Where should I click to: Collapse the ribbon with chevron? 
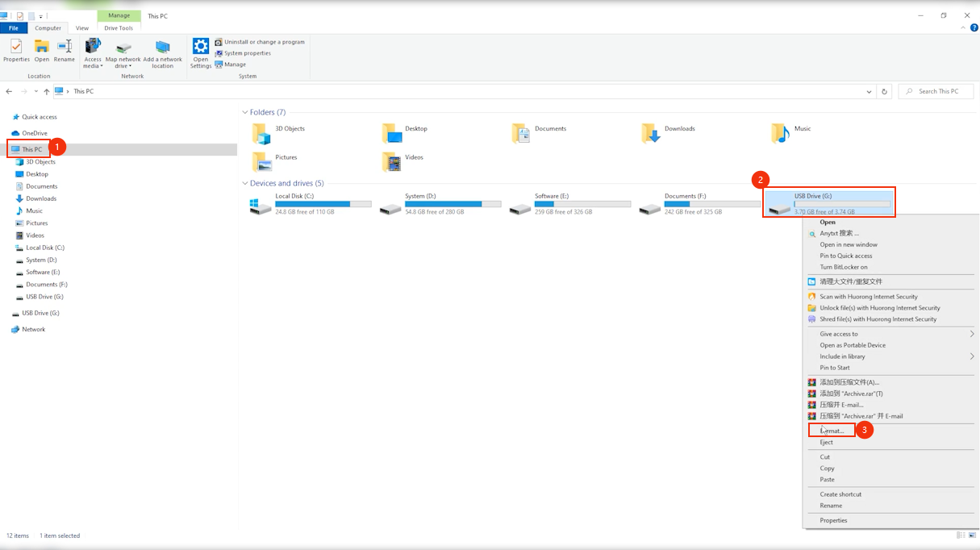pos(964,27)
